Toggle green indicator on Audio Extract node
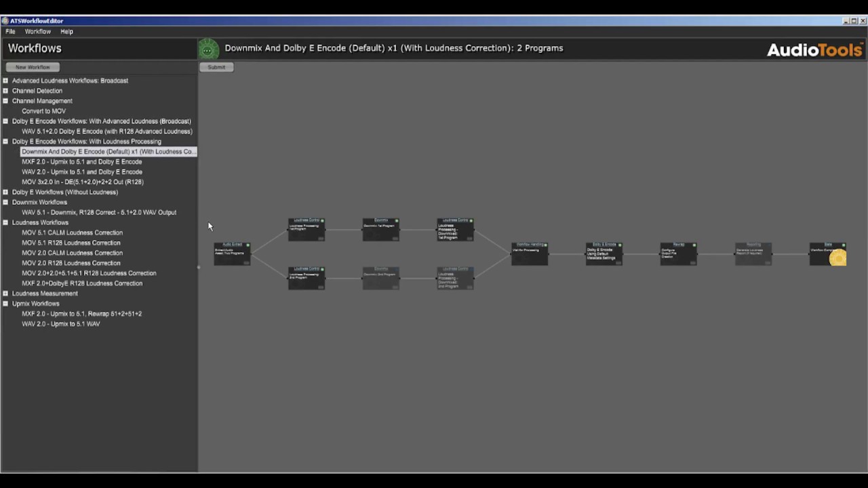Image resolution: width=868 pixels, height=488 pixels. (x=248, y=245)
